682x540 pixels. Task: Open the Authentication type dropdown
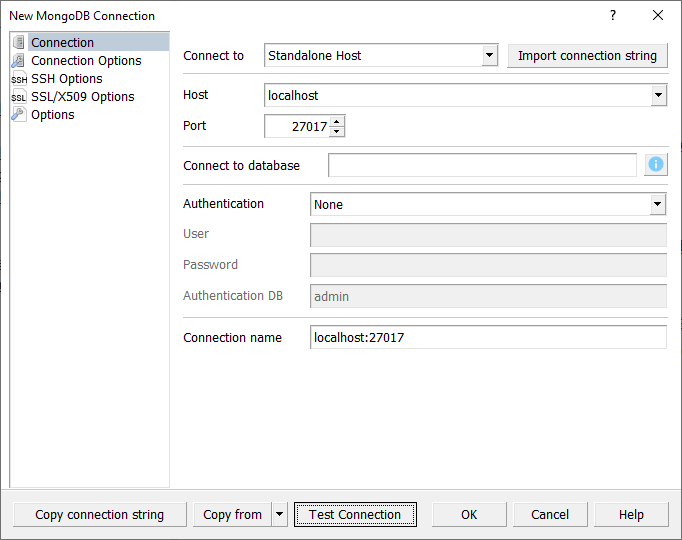click(657, 204)
